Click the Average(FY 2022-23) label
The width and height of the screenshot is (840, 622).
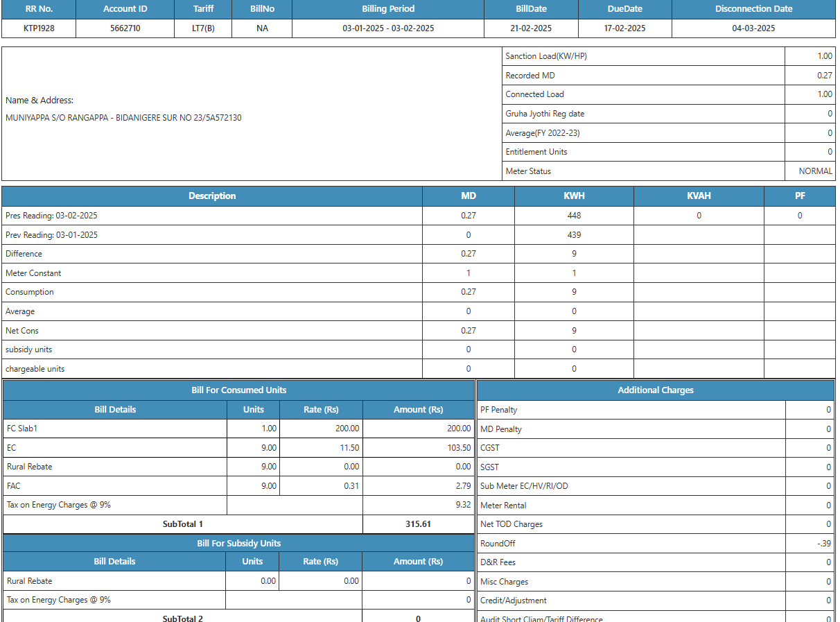[542, 133]
